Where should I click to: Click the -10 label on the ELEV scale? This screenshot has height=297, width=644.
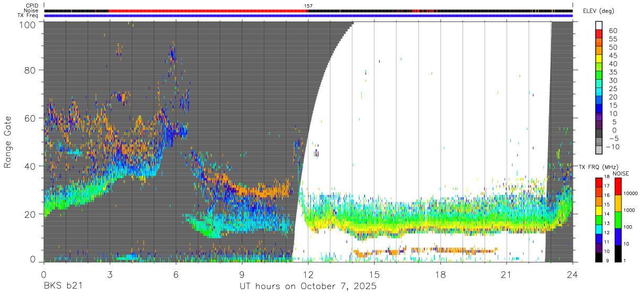tap(614, 148)
